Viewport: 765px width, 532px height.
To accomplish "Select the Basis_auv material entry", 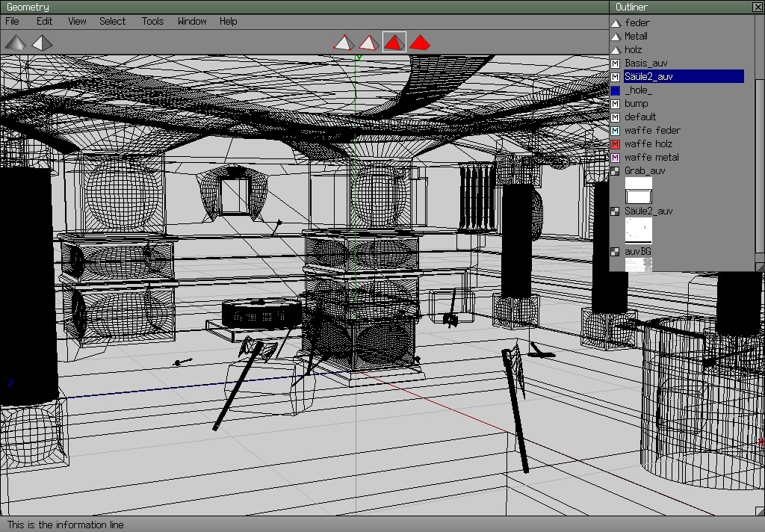I will (x=645, y=64).
